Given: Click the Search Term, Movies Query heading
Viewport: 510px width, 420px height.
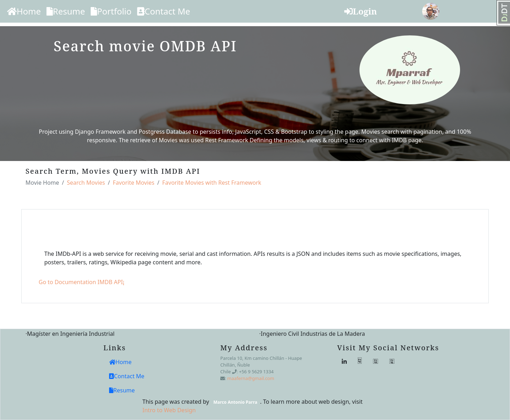Looking at the screenshot, I should point(113,171).
